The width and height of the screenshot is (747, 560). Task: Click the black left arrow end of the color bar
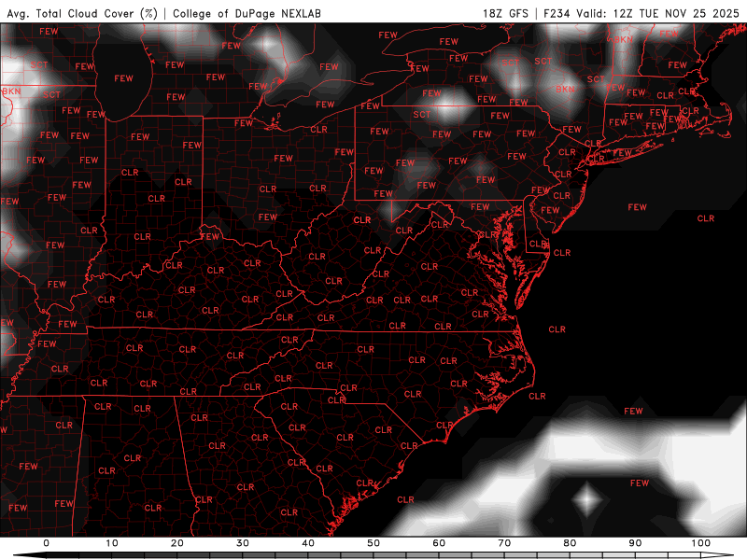click(x=30, y=555)
